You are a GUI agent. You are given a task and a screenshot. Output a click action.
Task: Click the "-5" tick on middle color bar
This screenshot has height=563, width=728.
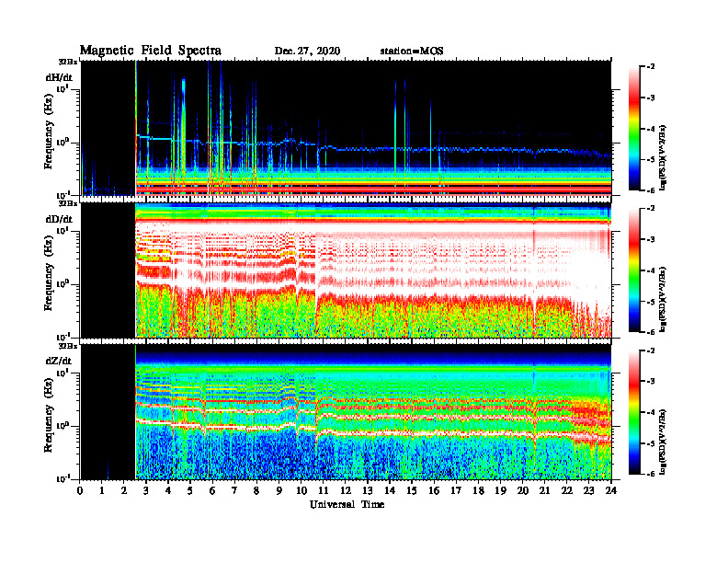click(650, 302)
